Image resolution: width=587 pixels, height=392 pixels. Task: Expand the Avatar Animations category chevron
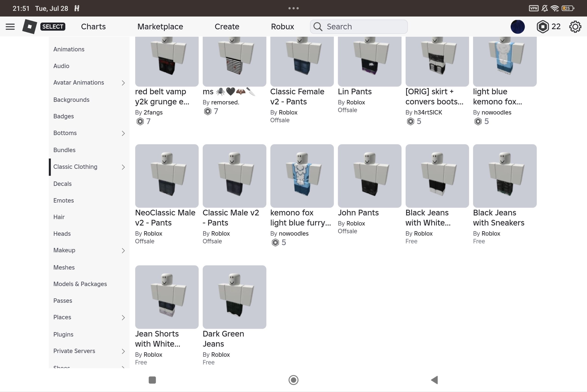(123, 83)
